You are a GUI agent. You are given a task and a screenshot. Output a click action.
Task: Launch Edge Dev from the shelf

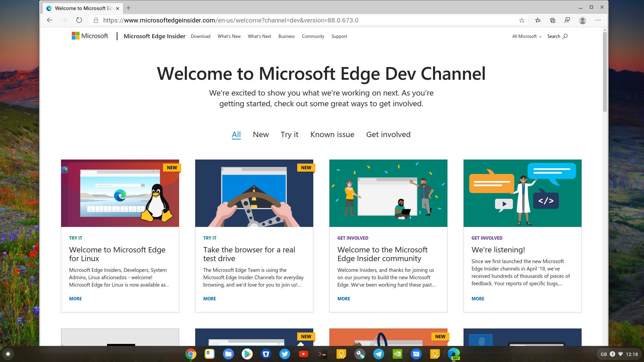click(453, 354)
